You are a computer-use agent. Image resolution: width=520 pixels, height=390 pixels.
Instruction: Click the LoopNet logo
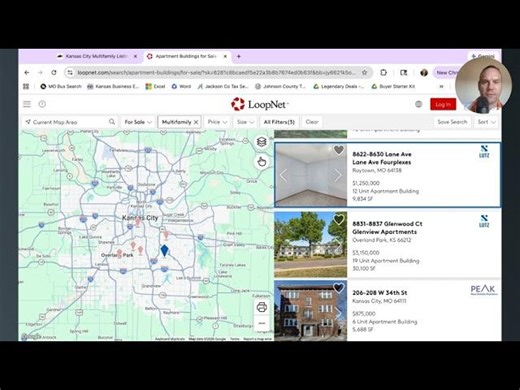[260, 104]
